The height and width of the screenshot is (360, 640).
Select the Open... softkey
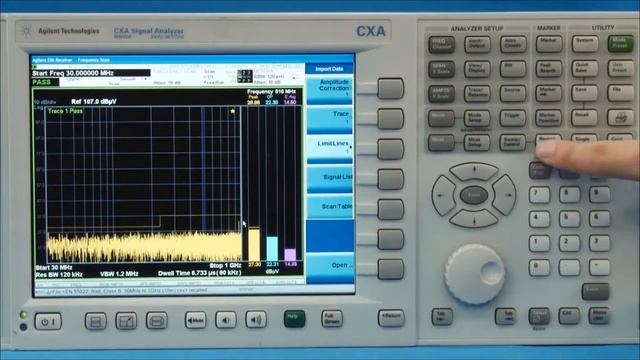330,267
